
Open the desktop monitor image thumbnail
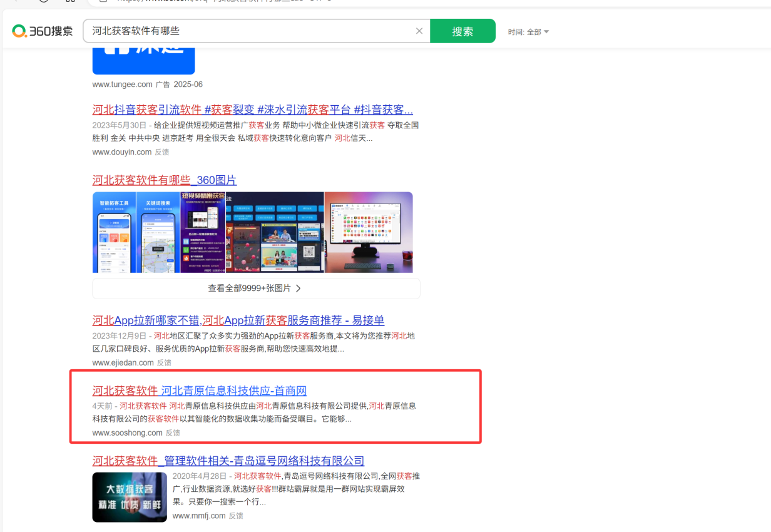click(369, 232)
